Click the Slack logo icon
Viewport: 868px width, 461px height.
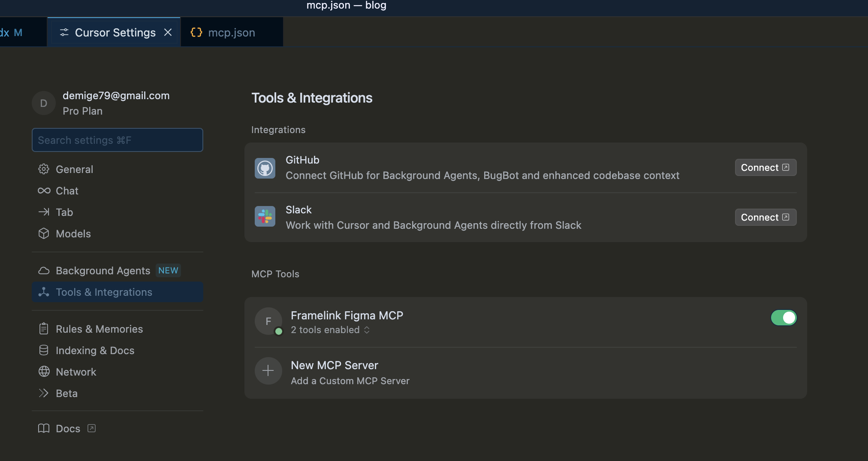(x=265, y=216)
